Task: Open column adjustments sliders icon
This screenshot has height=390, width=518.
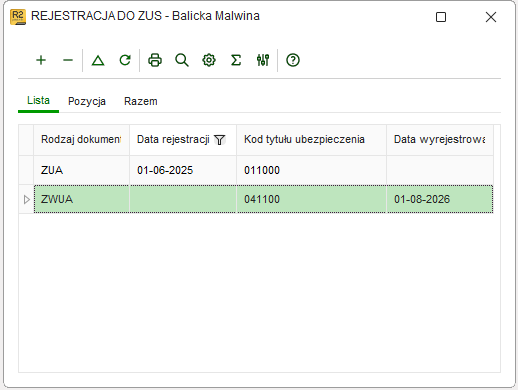Action: point(263,60)
